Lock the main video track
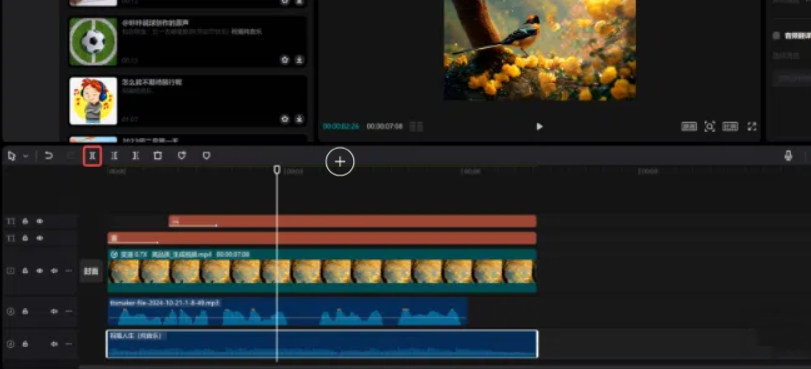 25,271
